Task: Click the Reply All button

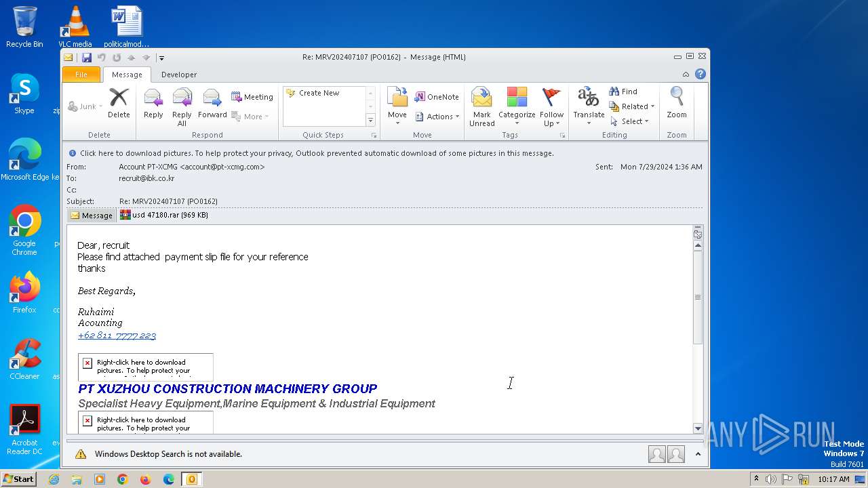Action: point(182,107)
